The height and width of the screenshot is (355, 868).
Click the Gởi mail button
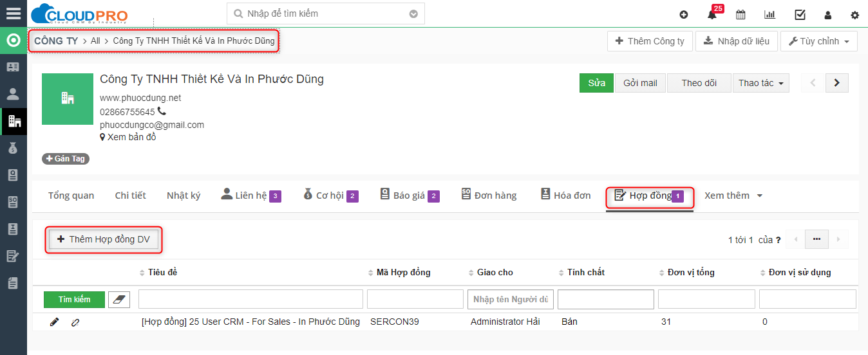click(x=640, y=83)
